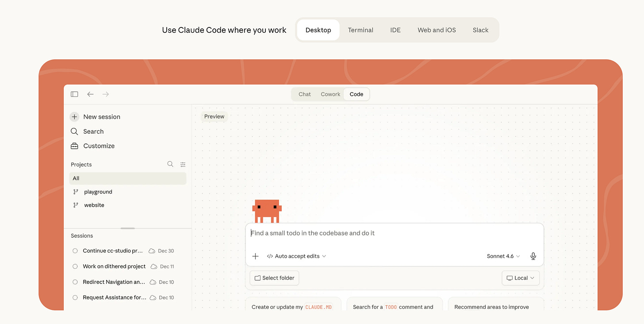Click the Customize toolbox icon

(74, 146)
